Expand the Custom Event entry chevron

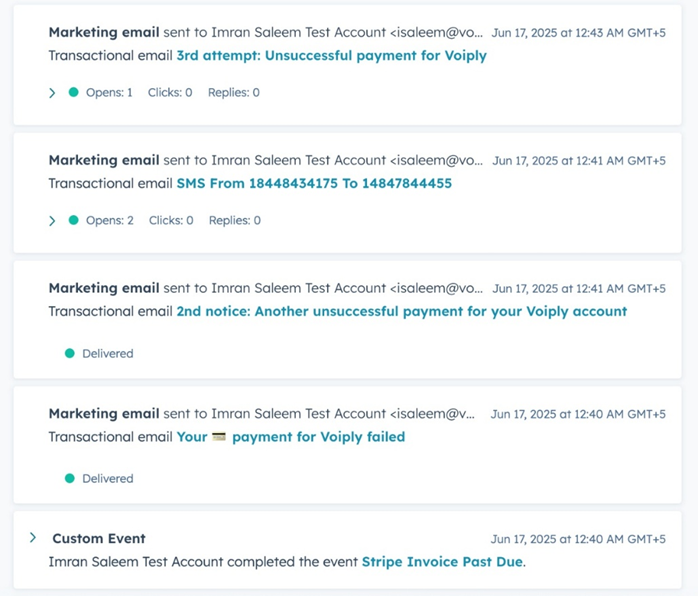(x=33, y=537)
